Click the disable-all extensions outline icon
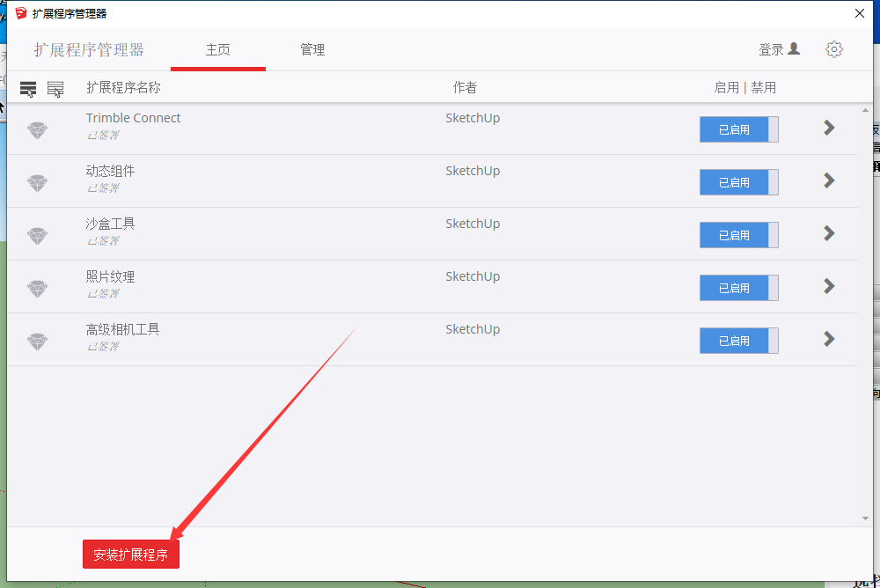The height and width of the screenshot is (588, 880). [55, 89]
